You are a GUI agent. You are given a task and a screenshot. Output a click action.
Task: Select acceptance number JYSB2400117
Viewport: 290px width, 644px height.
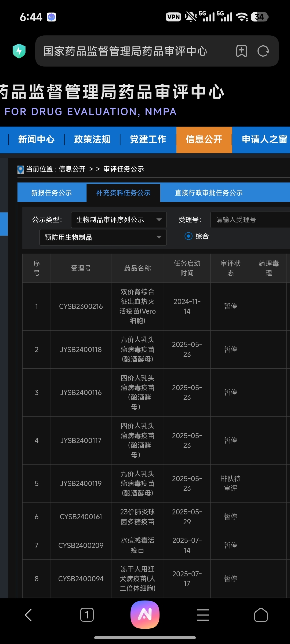click(81, 441)
